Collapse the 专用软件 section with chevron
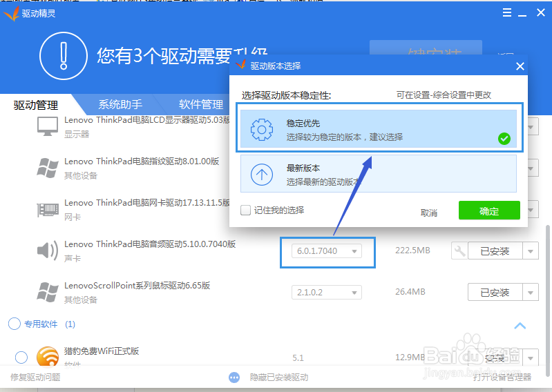 pyautogui.click(x=520, y=326)
